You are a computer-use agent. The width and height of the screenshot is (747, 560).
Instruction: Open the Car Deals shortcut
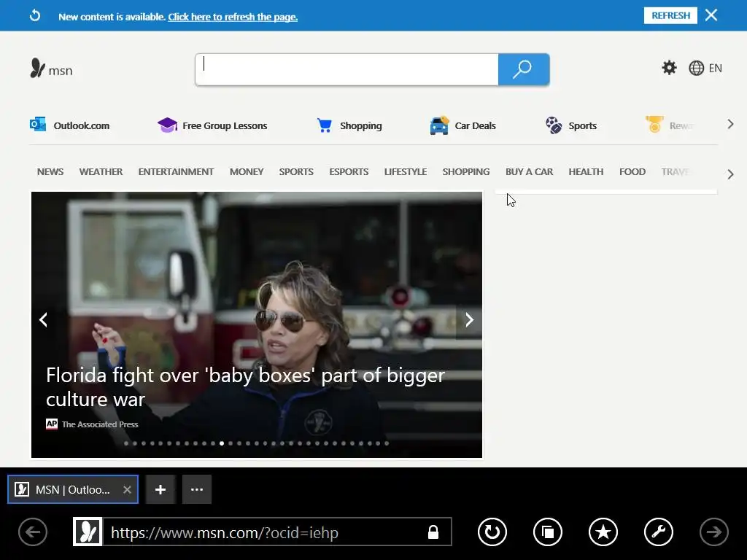pyautogui.click(x=462, y=125)
